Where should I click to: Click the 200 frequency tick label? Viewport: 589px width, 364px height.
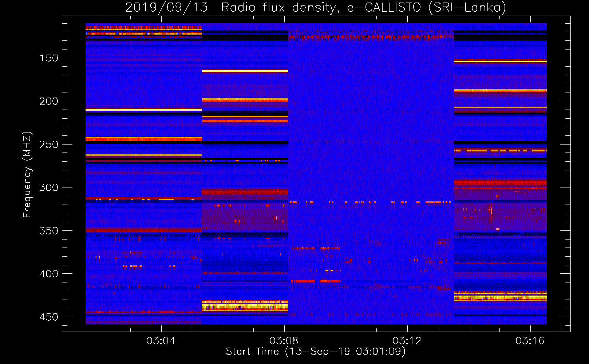pos(49,101)
